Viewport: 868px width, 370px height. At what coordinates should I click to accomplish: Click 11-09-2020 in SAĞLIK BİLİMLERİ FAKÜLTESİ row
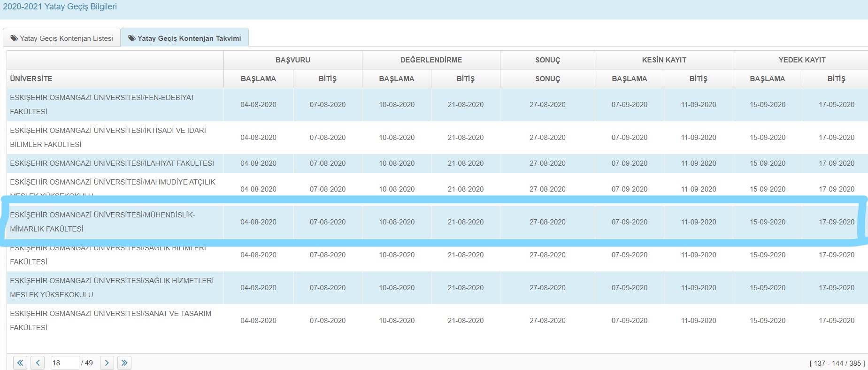tap(699, 255)
